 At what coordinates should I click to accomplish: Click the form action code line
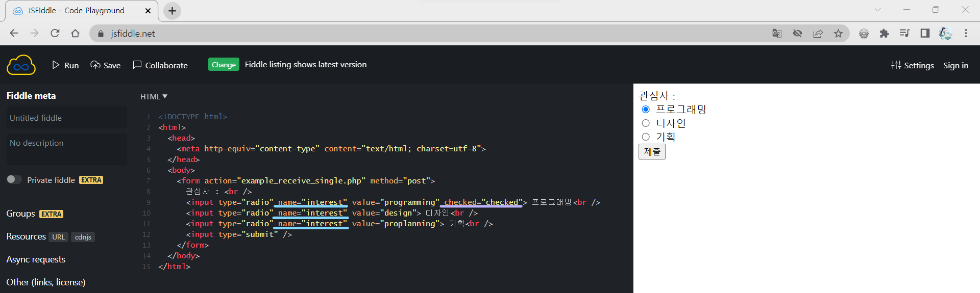tap(306, 181)
